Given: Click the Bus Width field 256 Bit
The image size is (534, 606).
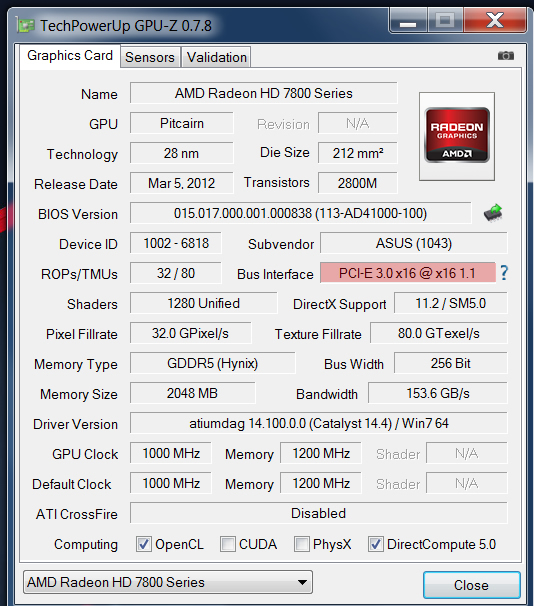Looking at the screenshot, I should point(451,363).
